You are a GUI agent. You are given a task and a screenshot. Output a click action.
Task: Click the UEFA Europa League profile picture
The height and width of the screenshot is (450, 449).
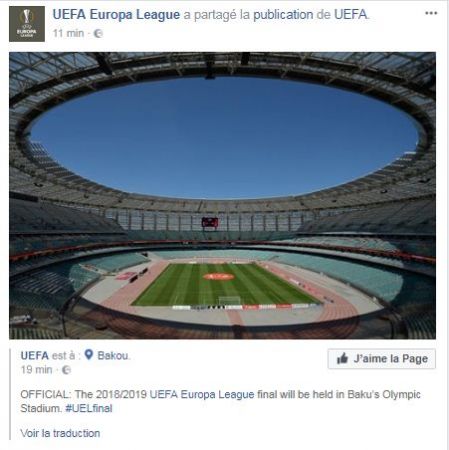[x=27, y=24]
